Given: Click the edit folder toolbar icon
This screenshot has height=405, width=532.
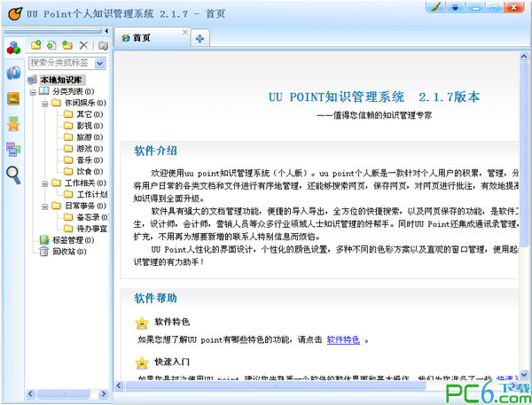Looking at the screenshot, I should [67, 45].
